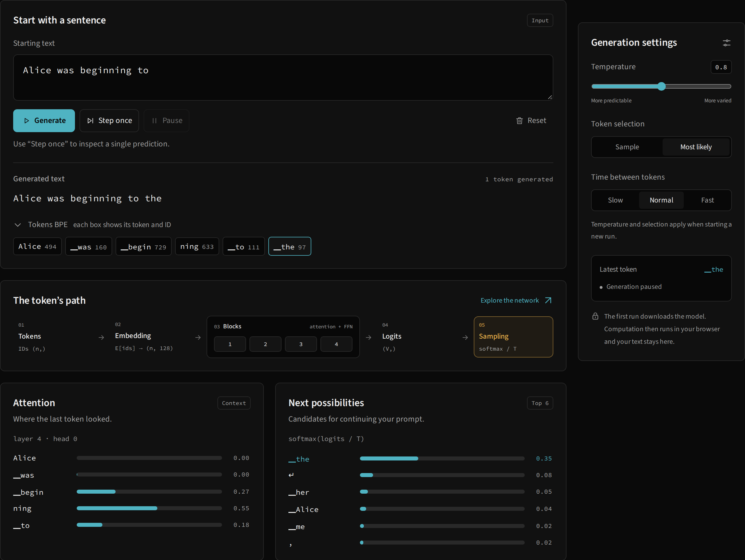Click the Pause button
The image size is (745, 560).
(x=167, y=121)
